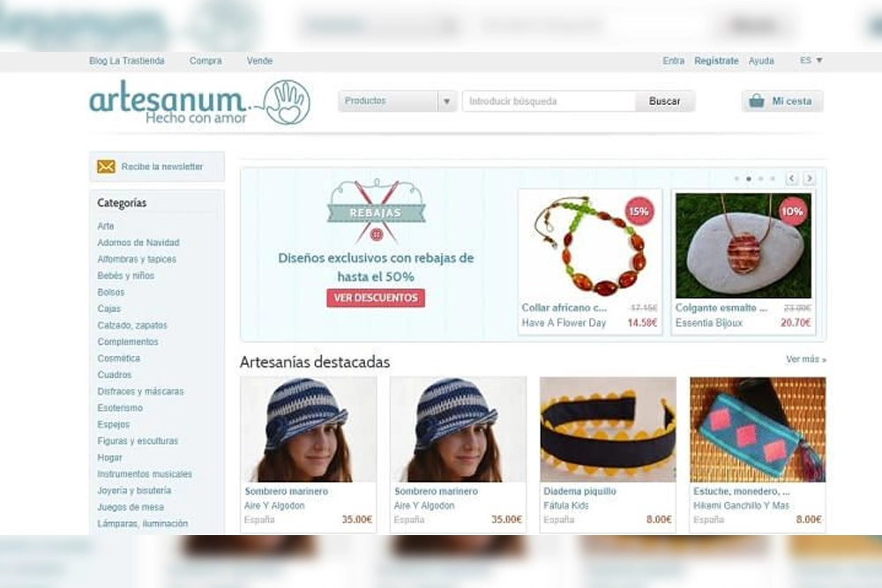
Task: Click the artesanum hand-heart logo
Action: click(288, 102)
